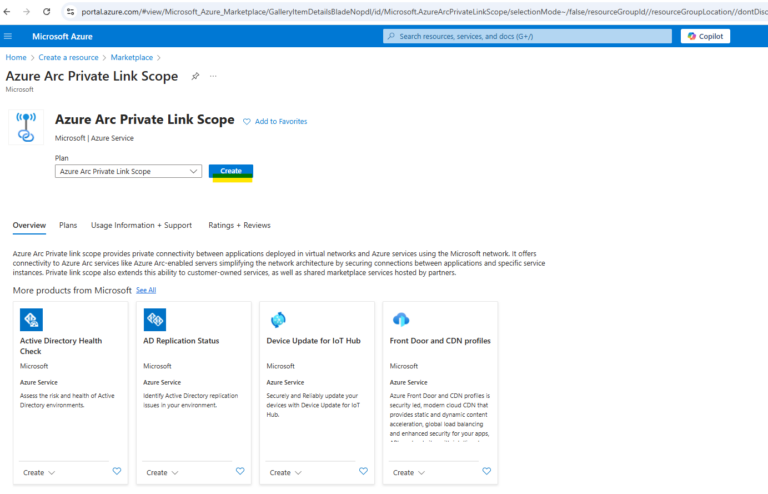Expand Create dropdown on Active Directory Health Check
768x494 pixels.
click(x=39, y=472)
